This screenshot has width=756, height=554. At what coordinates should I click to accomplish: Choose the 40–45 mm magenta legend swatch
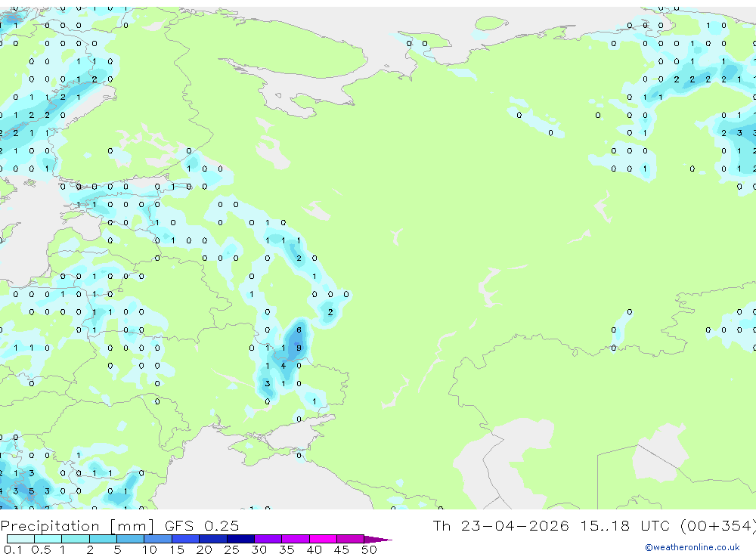[323, 539]
